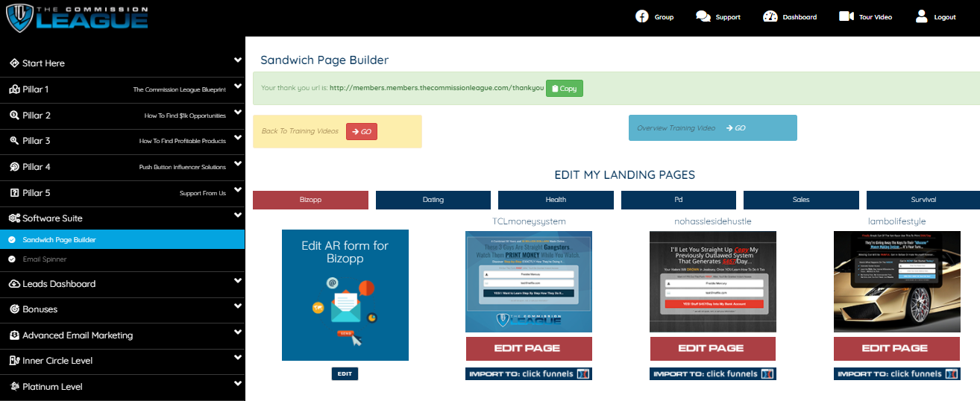Switch to the Dating category tab
The height and width of the screenshot is (401, 980).
point(433,200)
